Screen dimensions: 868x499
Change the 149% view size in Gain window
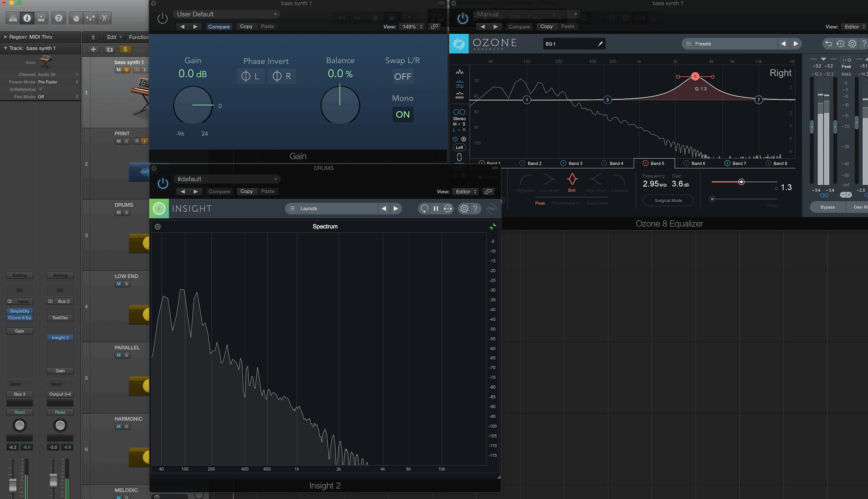[412, 27]
